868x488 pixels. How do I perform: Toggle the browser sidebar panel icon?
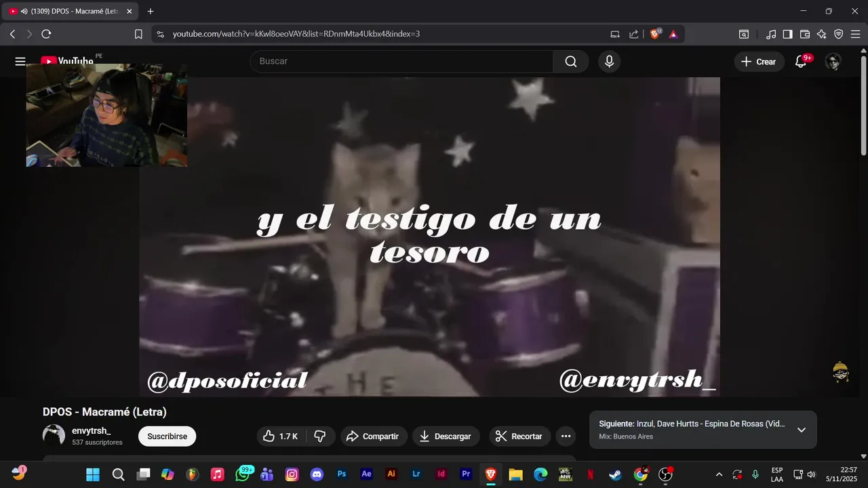pyautogui.click(x=787, y=34)
